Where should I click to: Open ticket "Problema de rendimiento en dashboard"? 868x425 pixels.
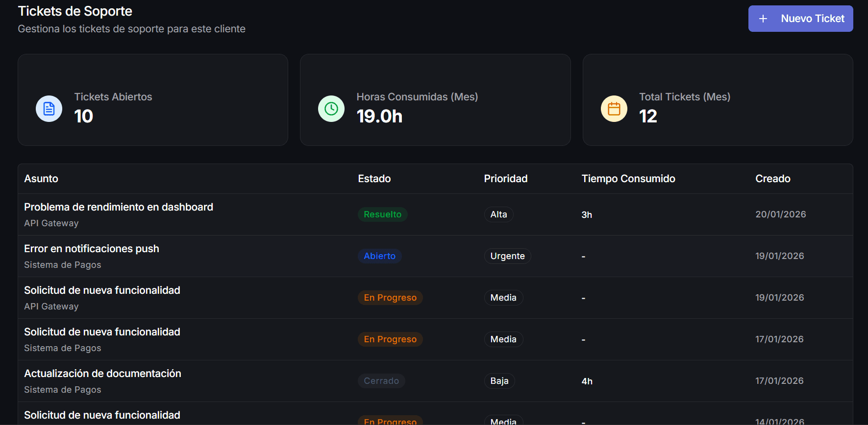119,207
